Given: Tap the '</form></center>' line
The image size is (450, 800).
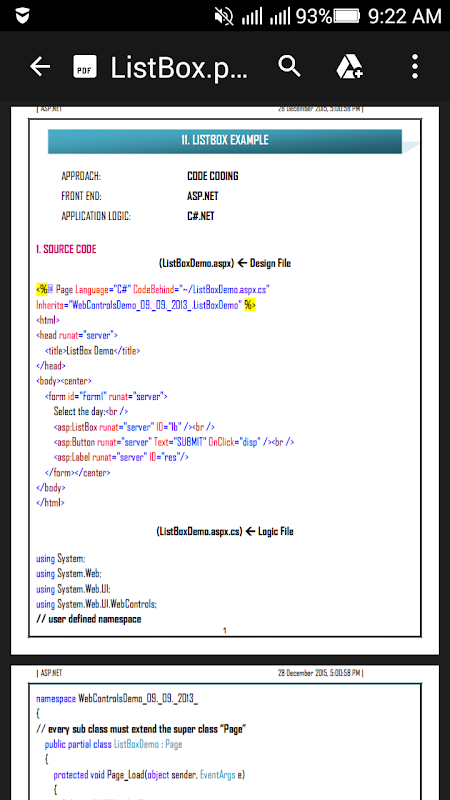Looking at the screenshot, I should [78, 472].
